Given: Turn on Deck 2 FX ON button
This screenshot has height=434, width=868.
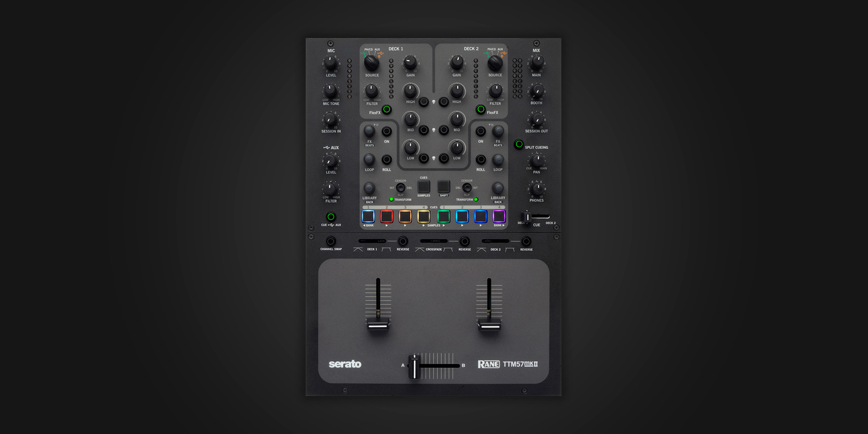Looking at the screenshot, I should 481,131.
